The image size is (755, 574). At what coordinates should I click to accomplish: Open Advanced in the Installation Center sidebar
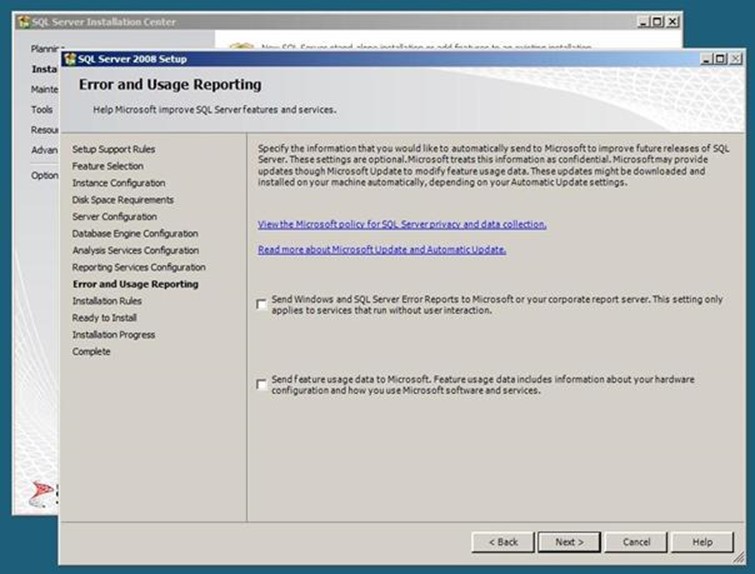[x=44, y=150]
